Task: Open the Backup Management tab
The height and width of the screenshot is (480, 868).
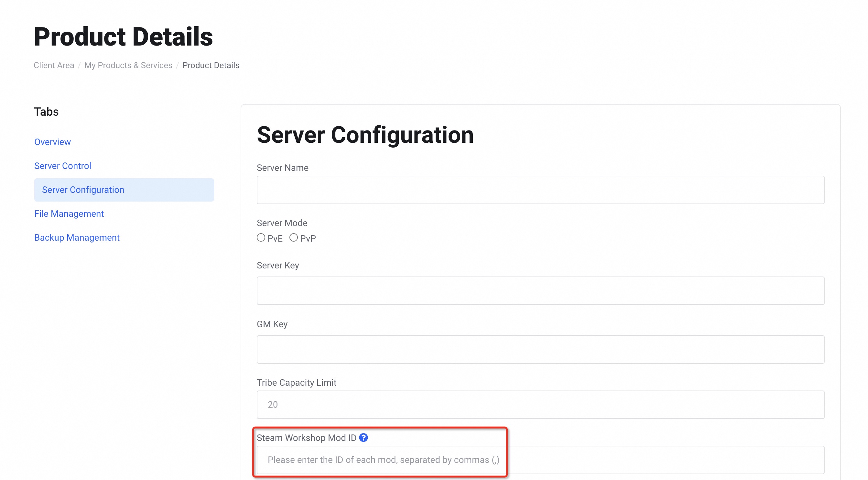Action: [77, 237]
